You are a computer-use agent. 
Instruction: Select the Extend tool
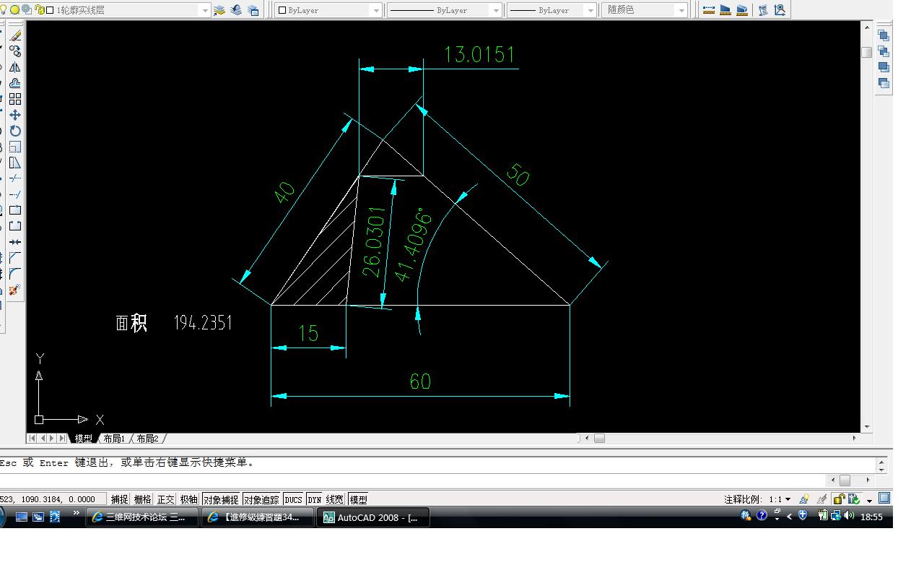[15, 194]
